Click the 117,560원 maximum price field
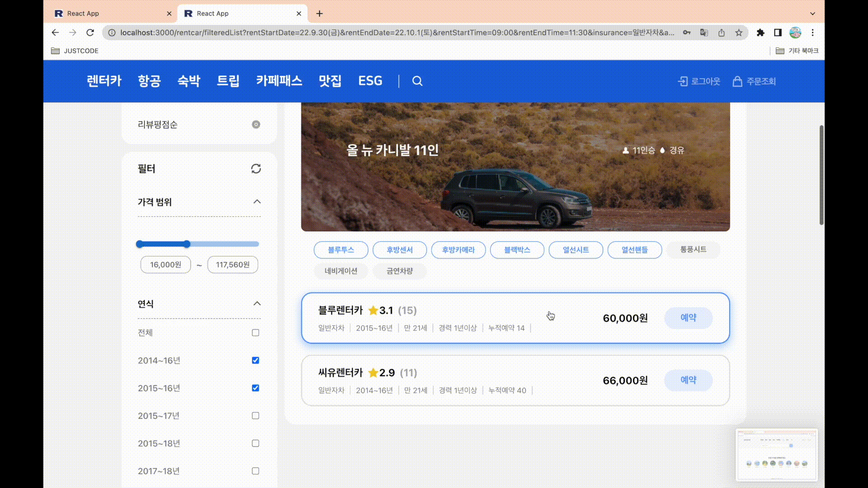This screenshot has height=488, width=868. 232,265
